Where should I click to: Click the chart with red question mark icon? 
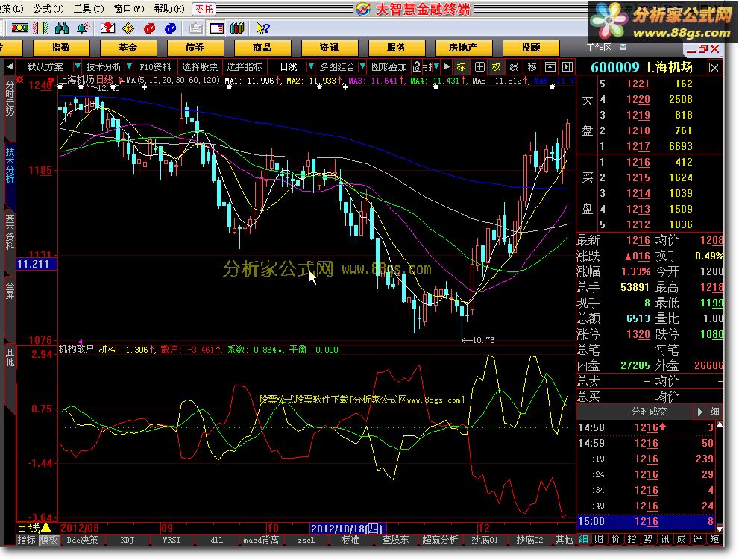[x=107, y=28]
